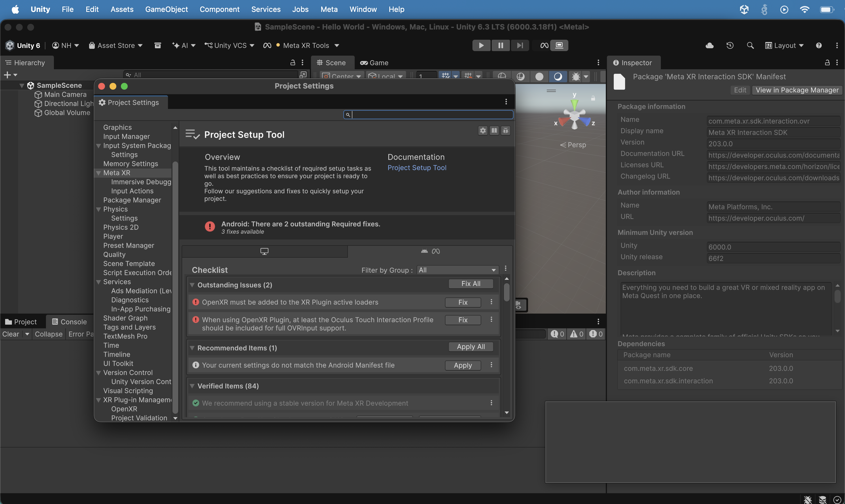Click Apply All for Recommended Items
845x504 pixels.
tap(470, 346)
